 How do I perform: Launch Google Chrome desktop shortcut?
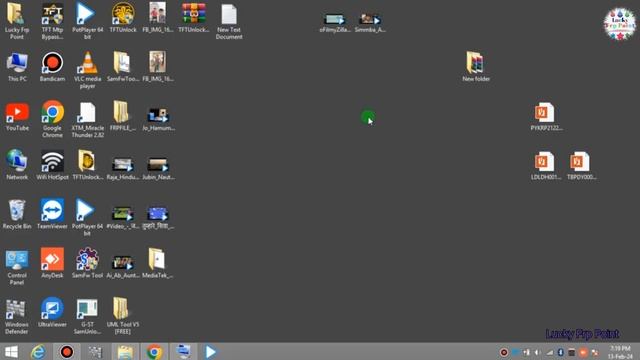click(x=52, y=119)
